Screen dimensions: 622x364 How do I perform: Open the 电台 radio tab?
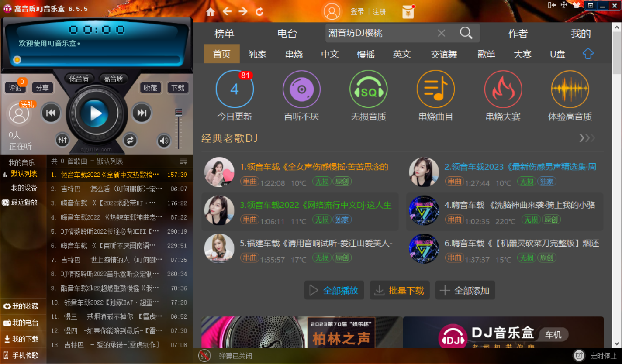point(287,34)
